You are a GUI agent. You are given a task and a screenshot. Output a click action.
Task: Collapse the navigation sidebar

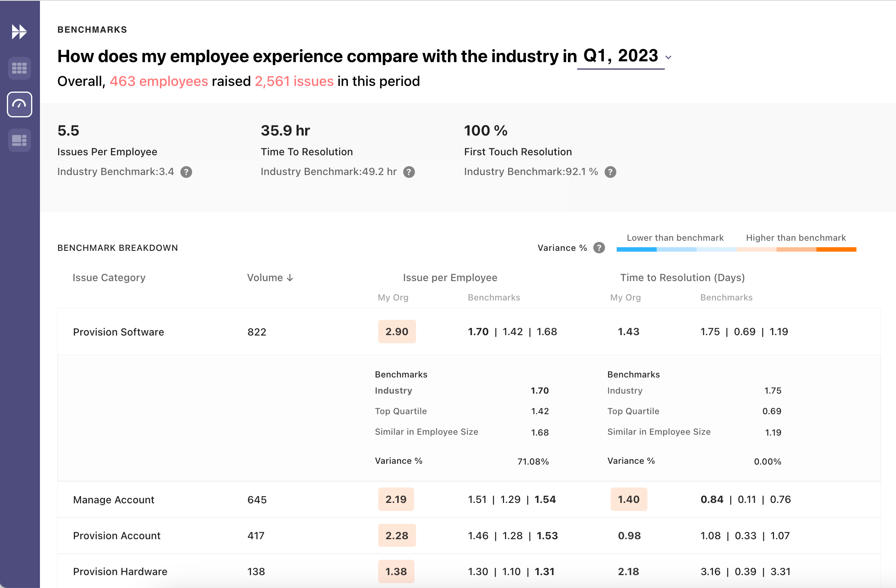(19, 31)
